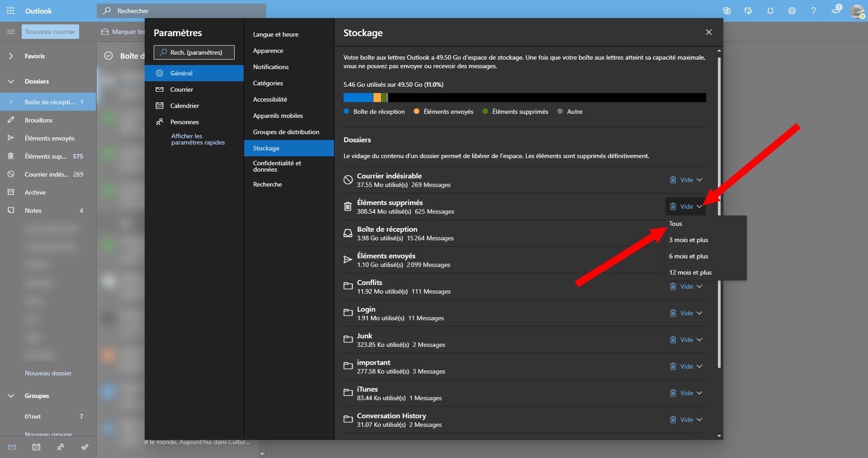Click the storage usage bar
The image size is (868, 458).
point(524,98)
